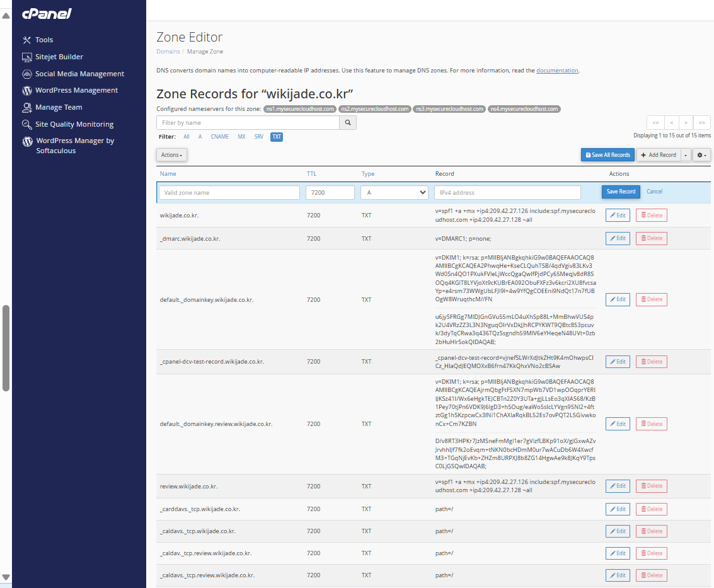714x588 pixels.
Task: Filter records by CNAME type
Action: click(220, 137)
